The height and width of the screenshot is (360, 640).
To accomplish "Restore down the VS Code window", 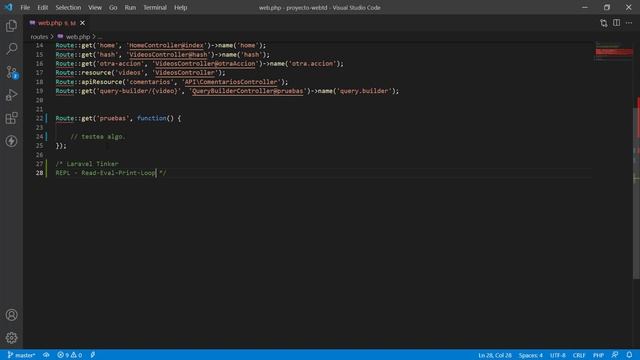I will point(607,7).
